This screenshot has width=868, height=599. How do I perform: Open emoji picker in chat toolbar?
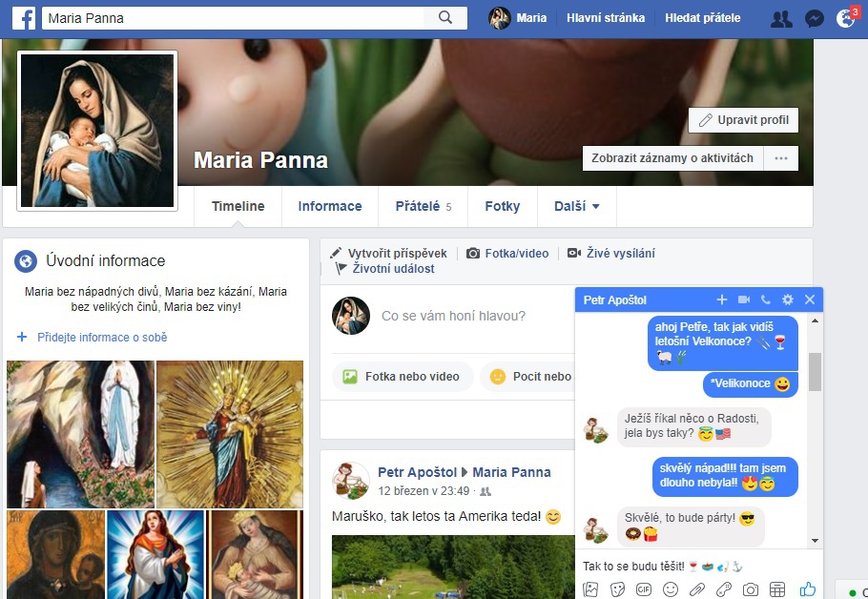coord(671,589)
